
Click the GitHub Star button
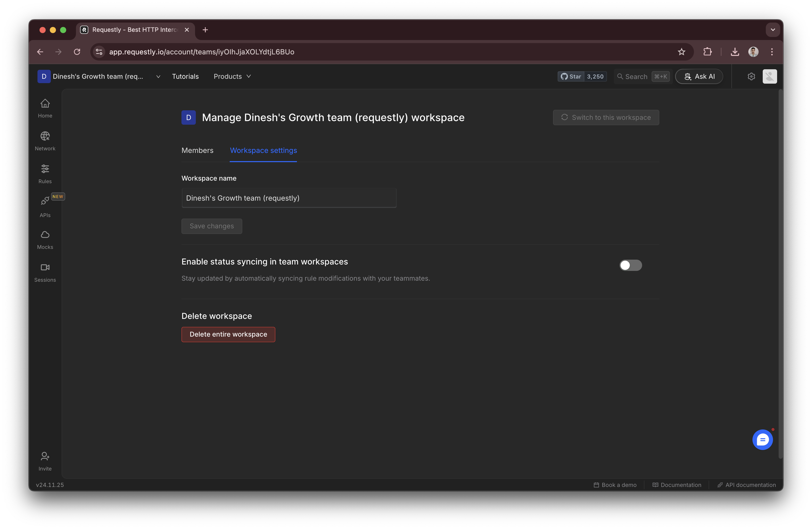[571, 76]
